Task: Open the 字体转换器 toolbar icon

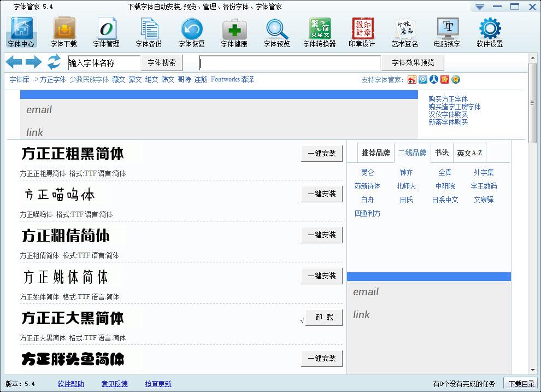Action: tap(320, 32)
